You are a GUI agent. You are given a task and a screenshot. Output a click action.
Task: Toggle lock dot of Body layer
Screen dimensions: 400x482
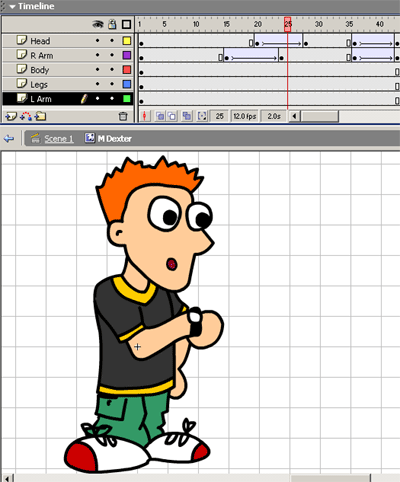coord(112,70)
